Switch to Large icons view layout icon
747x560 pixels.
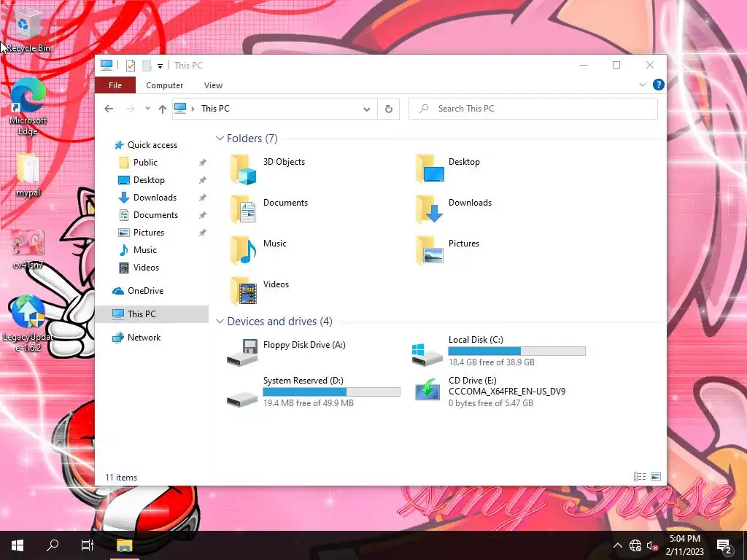[656, 477]
